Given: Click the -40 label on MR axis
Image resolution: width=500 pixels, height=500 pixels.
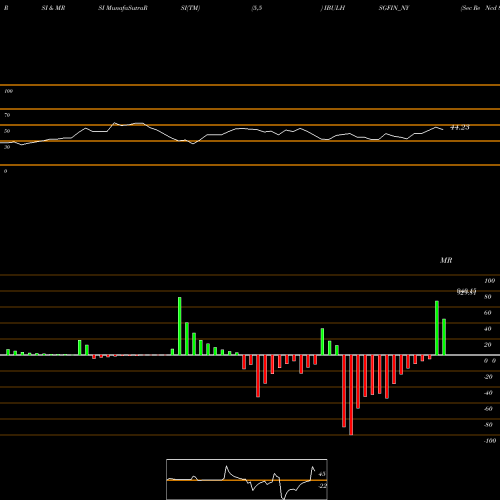Looking at the screenshot, I should [x=488, y=393].
